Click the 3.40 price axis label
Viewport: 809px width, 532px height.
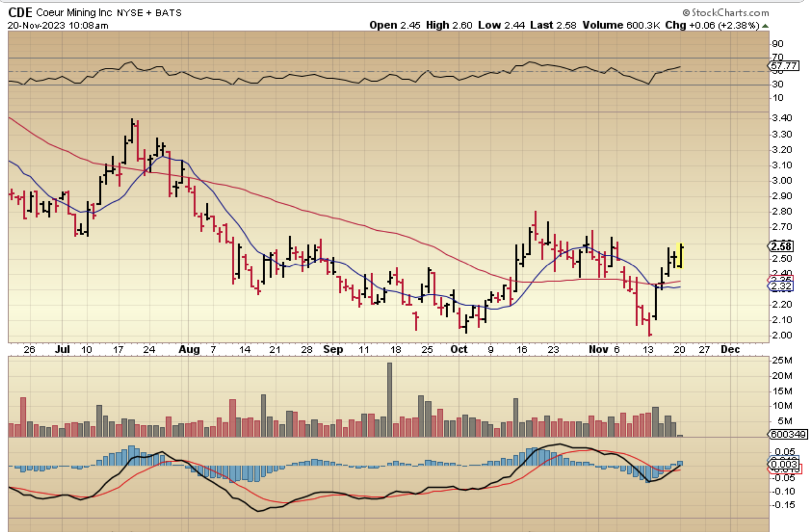point(782,118)
